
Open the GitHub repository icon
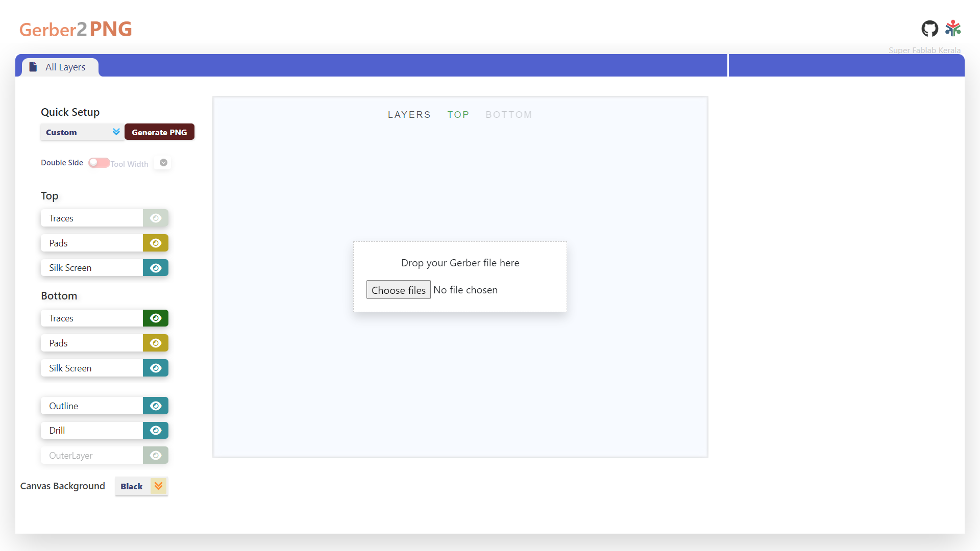point(929,29)
